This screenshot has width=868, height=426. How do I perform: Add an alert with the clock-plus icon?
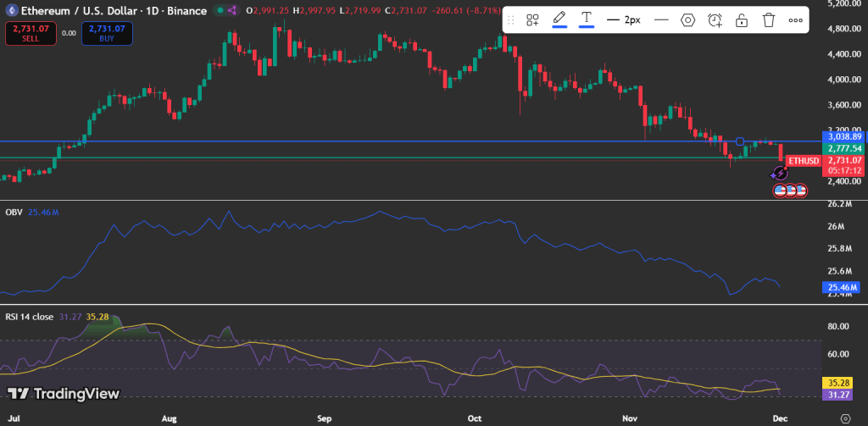tap(715, 20)
